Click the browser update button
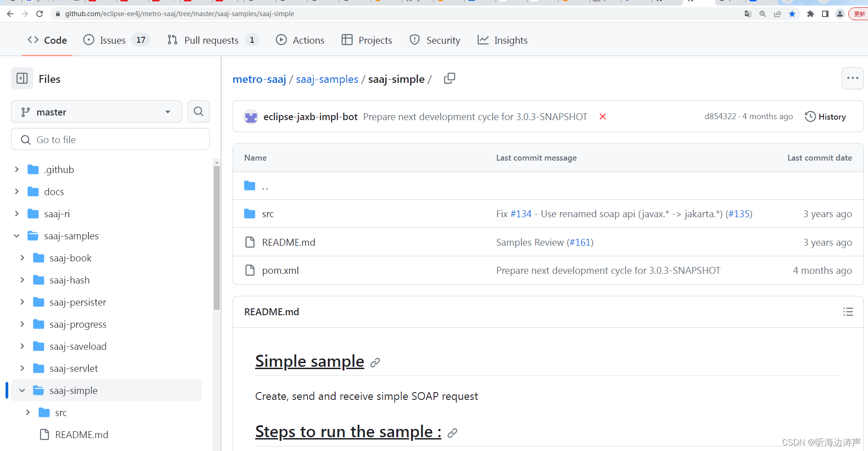 point(858,14)
